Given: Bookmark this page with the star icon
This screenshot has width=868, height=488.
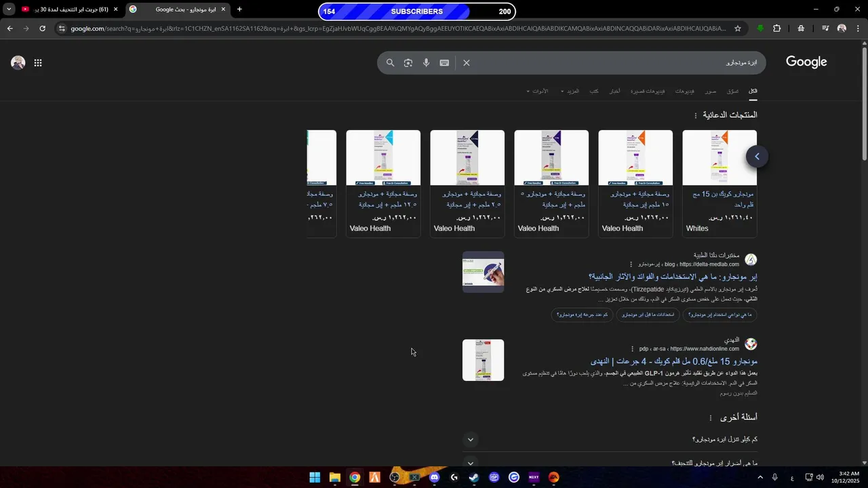Looking at the screenshot, I should tap(738, 28).
